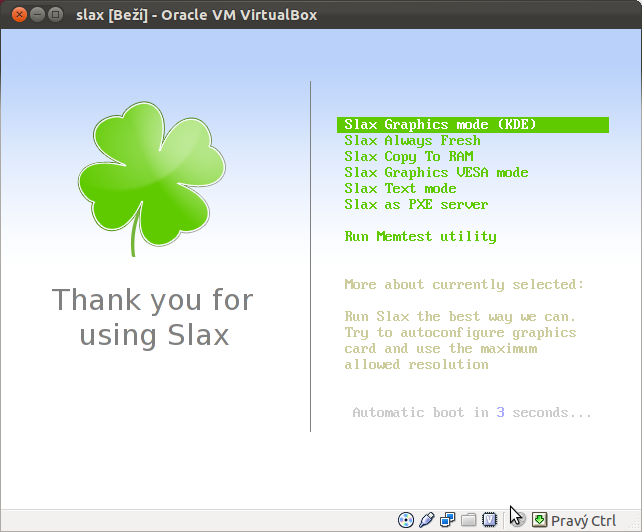This screenshot has width=642, height=532.
Task: Click the Pravý Ctrl host key label
Action: (583, 521)
